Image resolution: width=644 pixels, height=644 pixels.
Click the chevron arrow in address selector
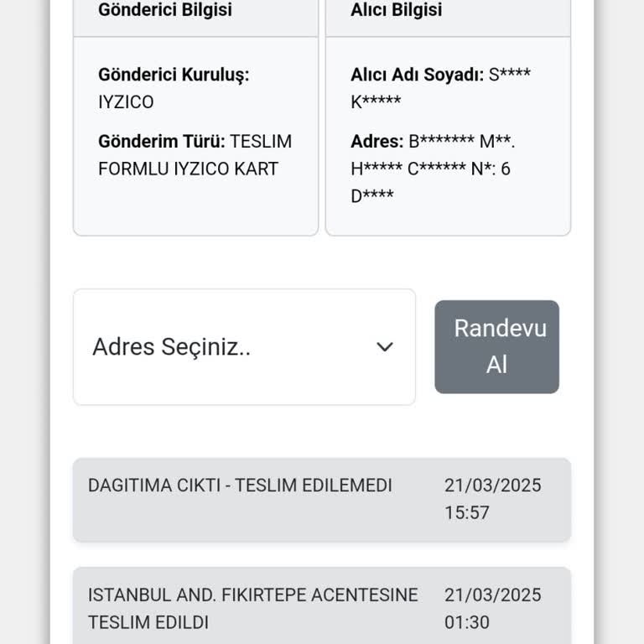385,347
